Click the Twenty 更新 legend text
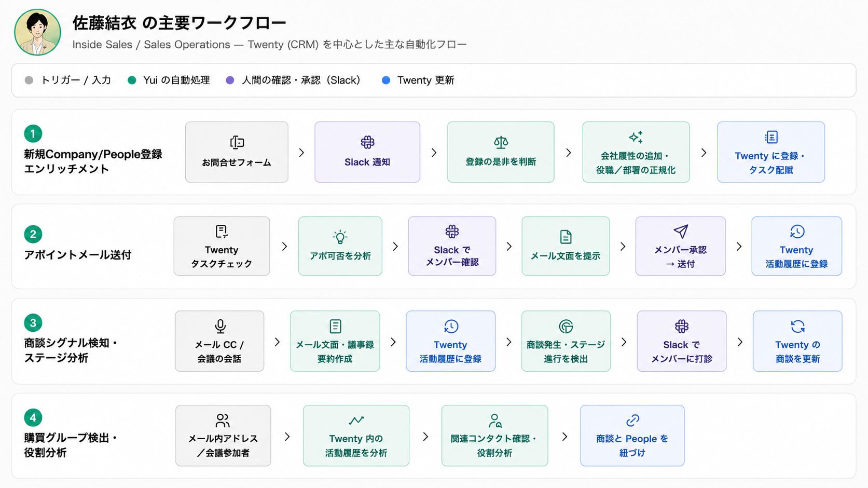This screenshot has width=868, height=488. (x=426, y=80)
